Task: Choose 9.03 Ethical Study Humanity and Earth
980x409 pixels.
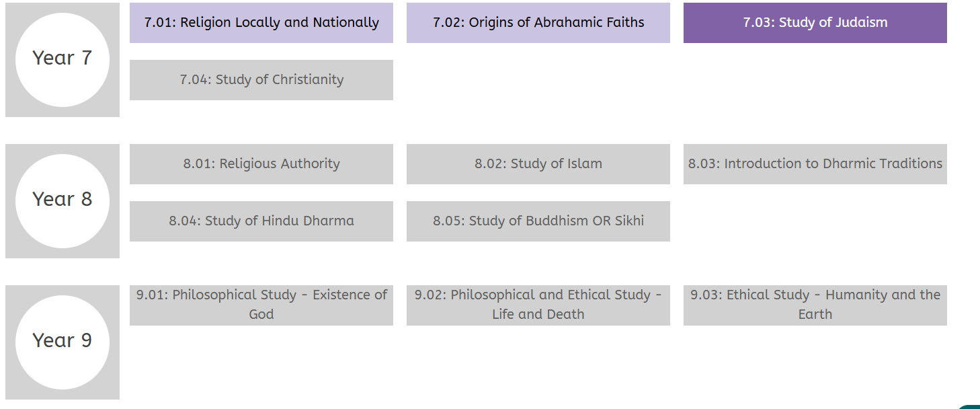Action: (815, 305)
